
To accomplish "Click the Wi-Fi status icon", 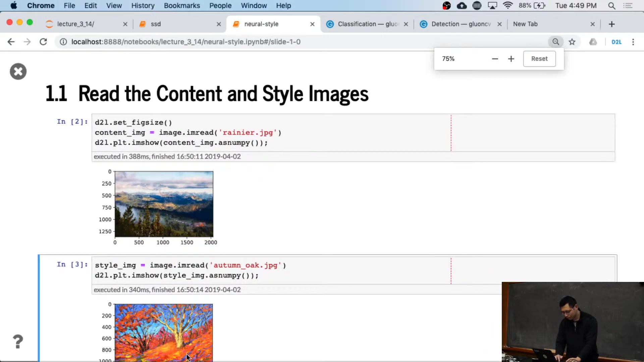I will coord(508,5).
